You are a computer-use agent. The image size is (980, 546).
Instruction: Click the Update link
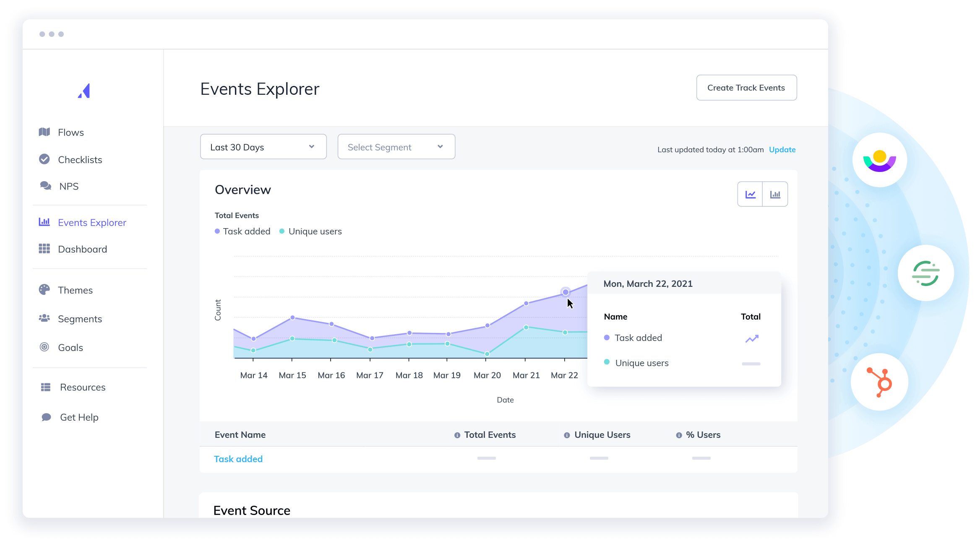pyautogui.click(x=782, y=150)
